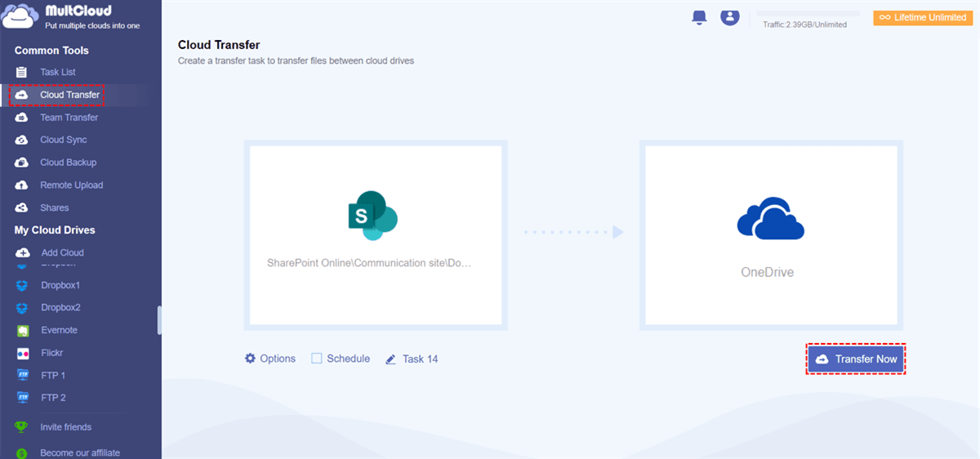980x459 pixels.
Task: Click the Team Transfer sidebar icon
Action: (x=22, y=118)
